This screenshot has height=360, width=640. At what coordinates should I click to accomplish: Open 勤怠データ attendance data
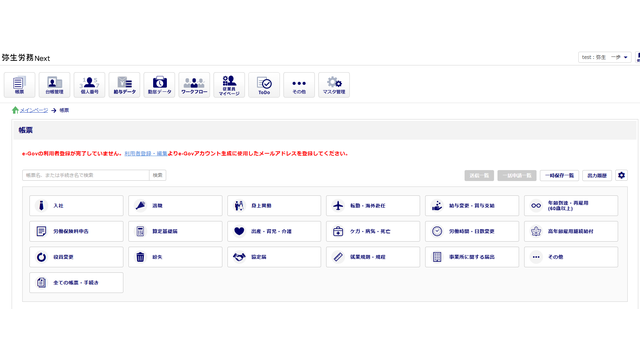pos(159,85)
